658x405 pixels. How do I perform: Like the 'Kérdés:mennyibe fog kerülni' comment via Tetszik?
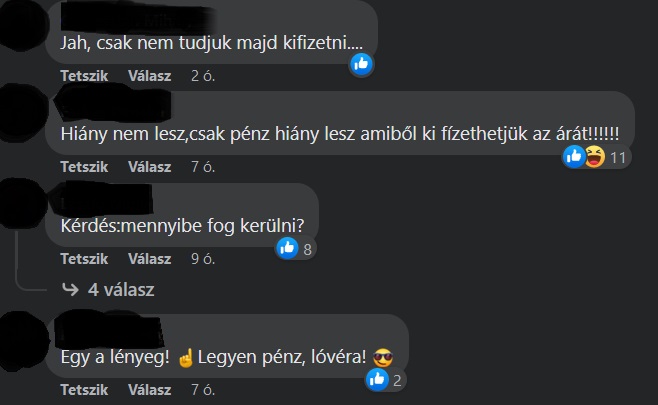[84, 259]
